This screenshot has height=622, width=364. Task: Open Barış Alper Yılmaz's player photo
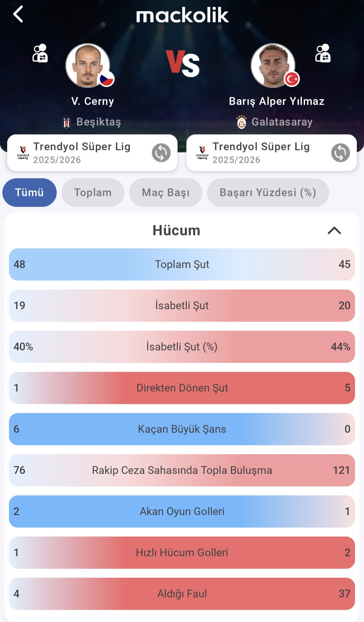[x=273, y=66]
